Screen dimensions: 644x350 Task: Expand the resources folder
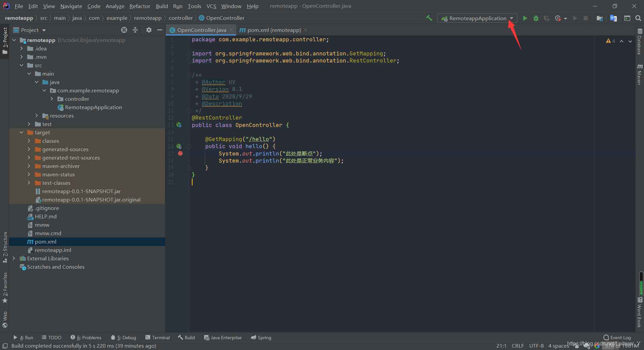tap(37, 116)
